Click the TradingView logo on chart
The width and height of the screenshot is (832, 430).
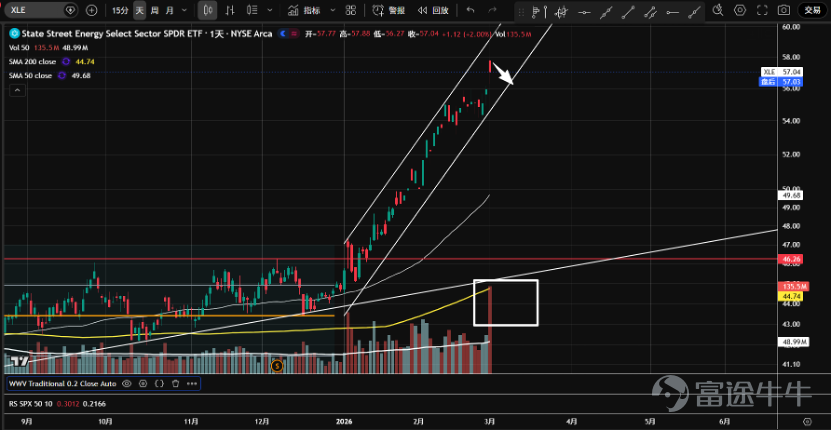tap(21, 362)
